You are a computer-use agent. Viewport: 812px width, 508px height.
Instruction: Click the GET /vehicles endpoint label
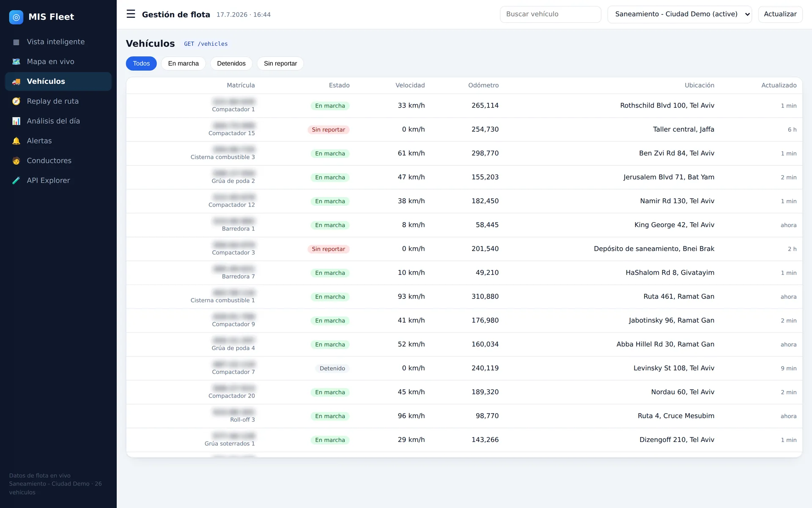tap(206, 44)
